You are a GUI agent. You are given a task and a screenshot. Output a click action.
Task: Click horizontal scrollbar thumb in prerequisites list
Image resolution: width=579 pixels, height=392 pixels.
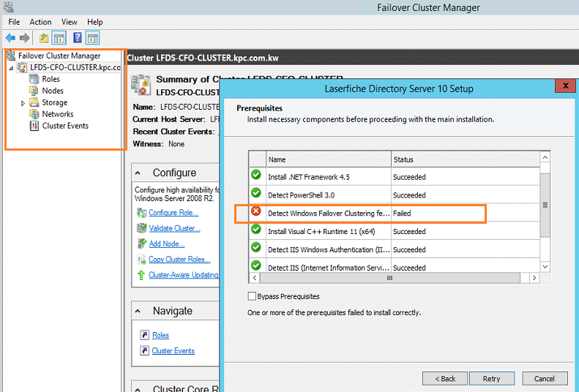389,278
